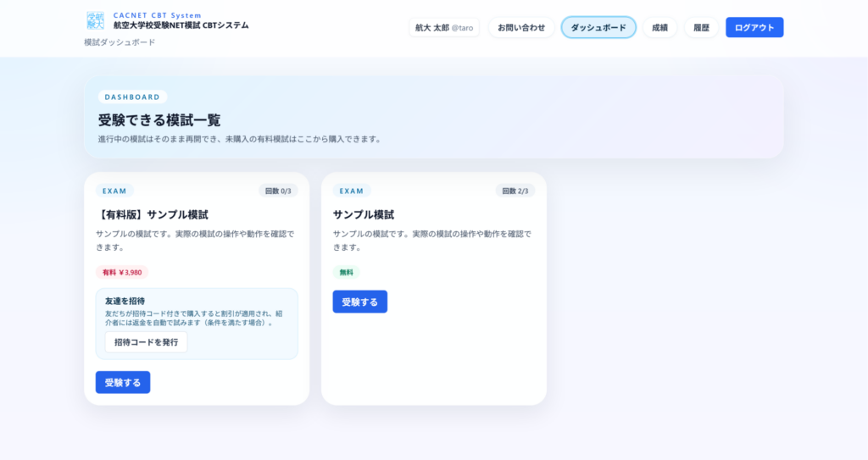The height and width of the screenshot is (460, 868).
Task: Open the 成績 results page
Action: [x=659, y=28]
